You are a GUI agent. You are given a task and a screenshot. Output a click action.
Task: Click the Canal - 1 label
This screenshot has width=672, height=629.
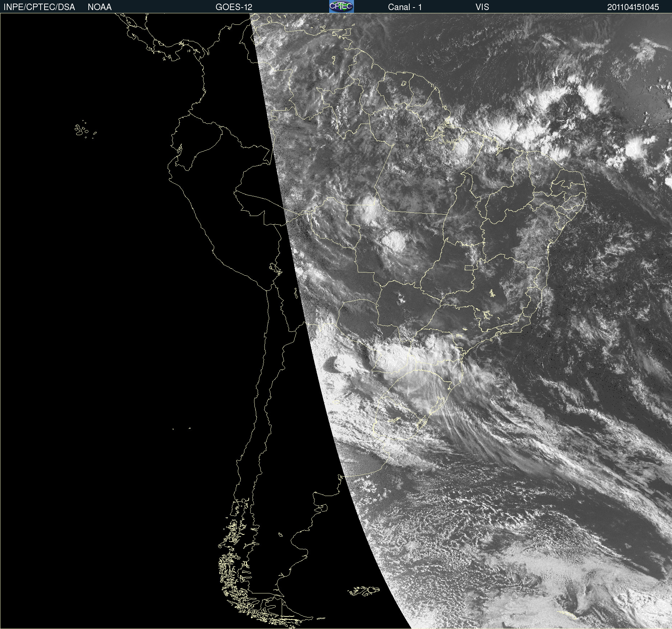point(405,7)
